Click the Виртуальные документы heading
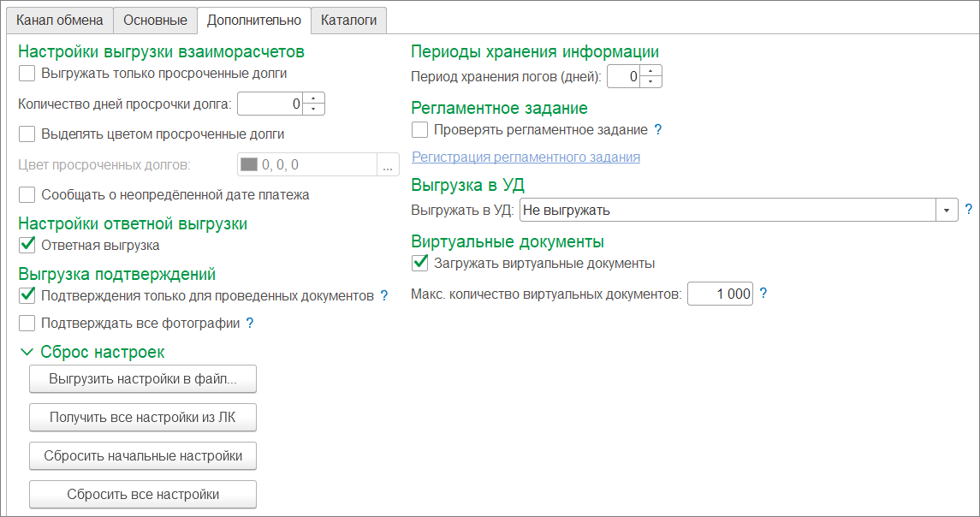The width and height of the screenshot is (980, 517). 508,241
